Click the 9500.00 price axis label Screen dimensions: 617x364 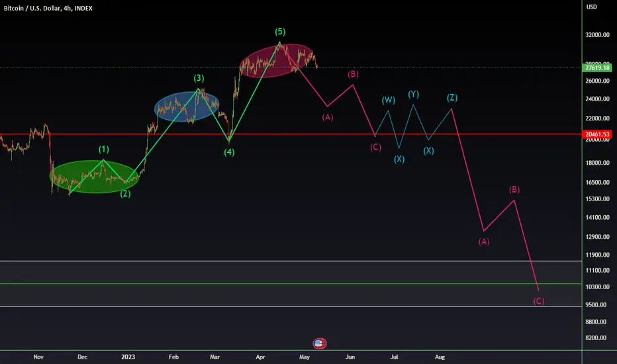[597, 305]
